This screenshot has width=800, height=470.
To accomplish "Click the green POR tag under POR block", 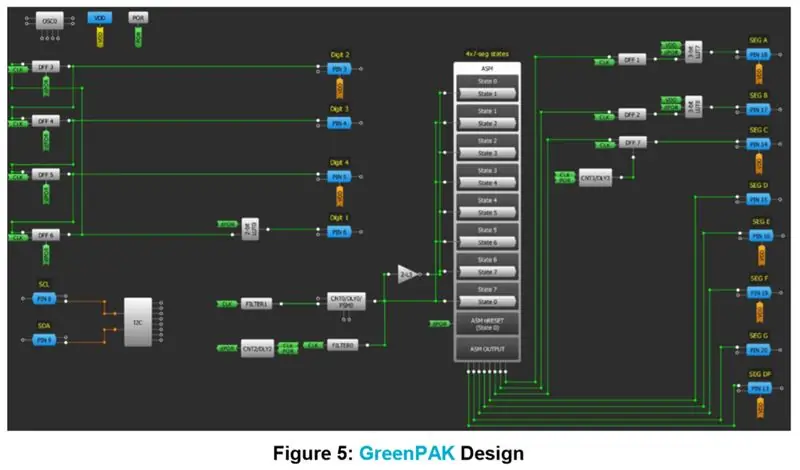I will [138, 37].
